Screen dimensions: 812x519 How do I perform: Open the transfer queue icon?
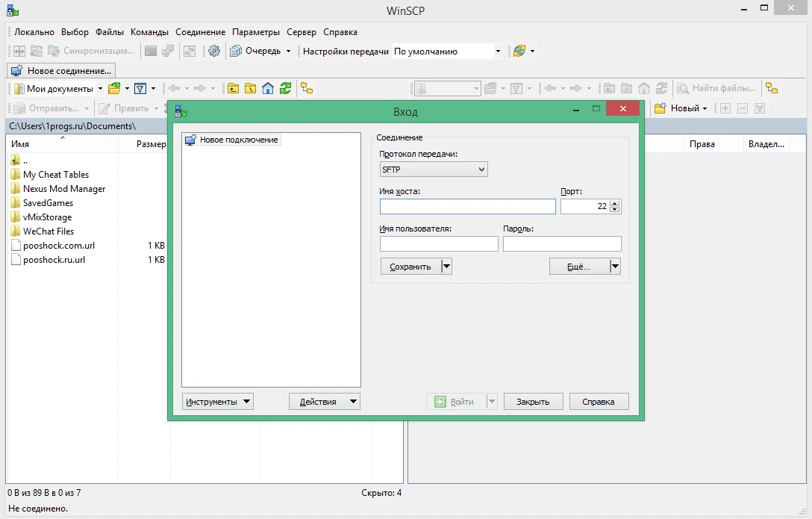[236, 51]
